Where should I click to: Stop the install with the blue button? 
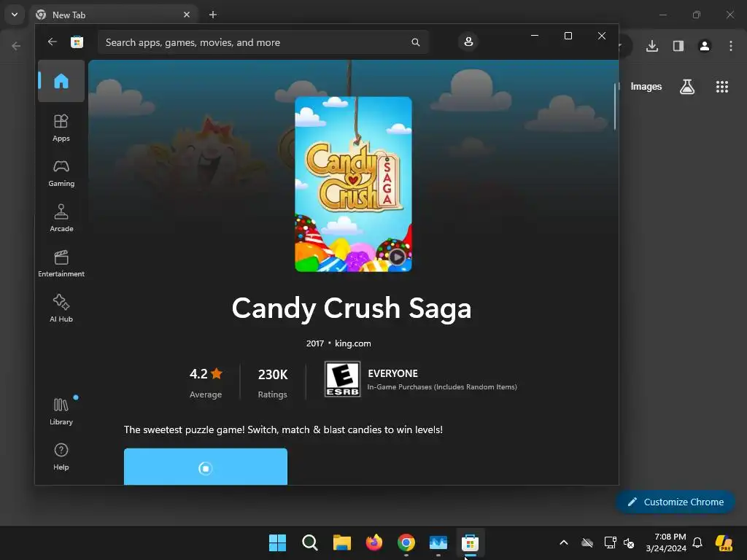click(x=205, y=467)
